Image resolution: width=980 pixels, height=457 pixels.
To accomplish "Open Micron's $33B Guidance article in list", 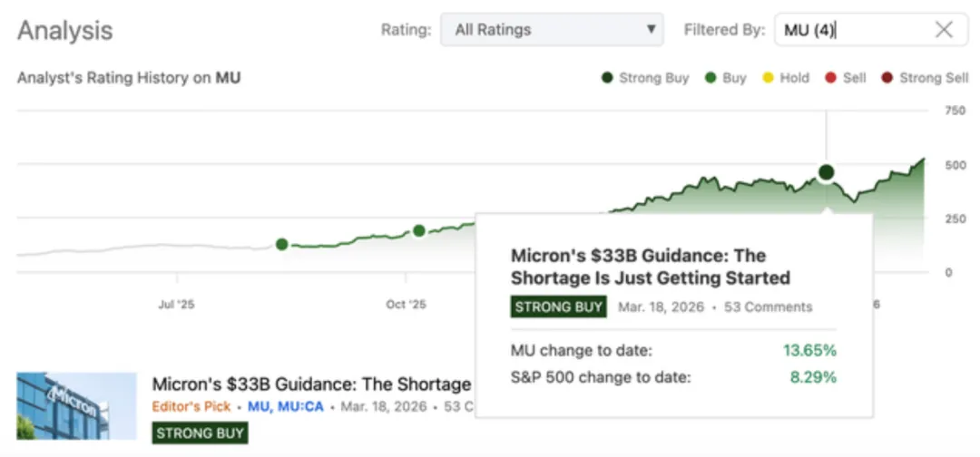I will point(311,384).
